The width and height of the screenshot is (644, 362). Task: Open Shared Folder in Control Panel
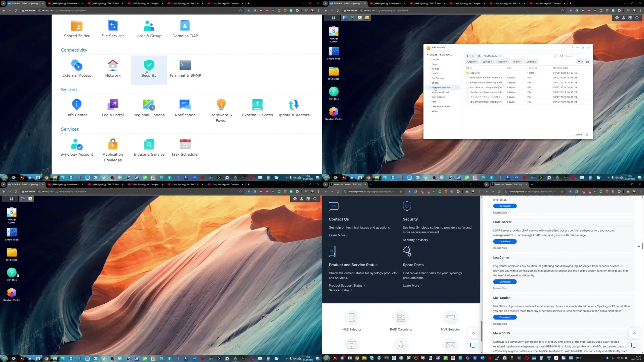coord(77,29)
